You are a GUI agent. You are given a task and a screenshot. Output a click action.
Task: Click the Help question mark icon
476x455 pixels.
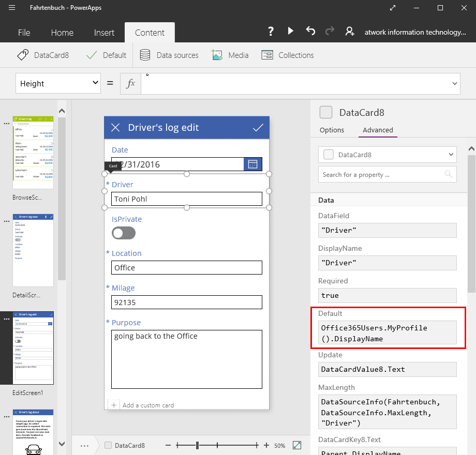[x=270, y=32]
